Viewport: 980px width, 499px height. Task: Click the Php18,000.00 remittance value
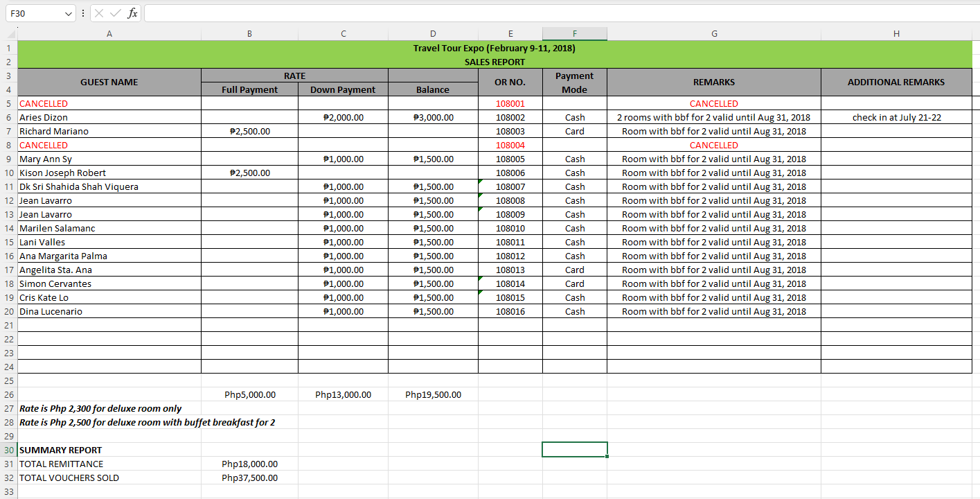click(x=249, y=464)
